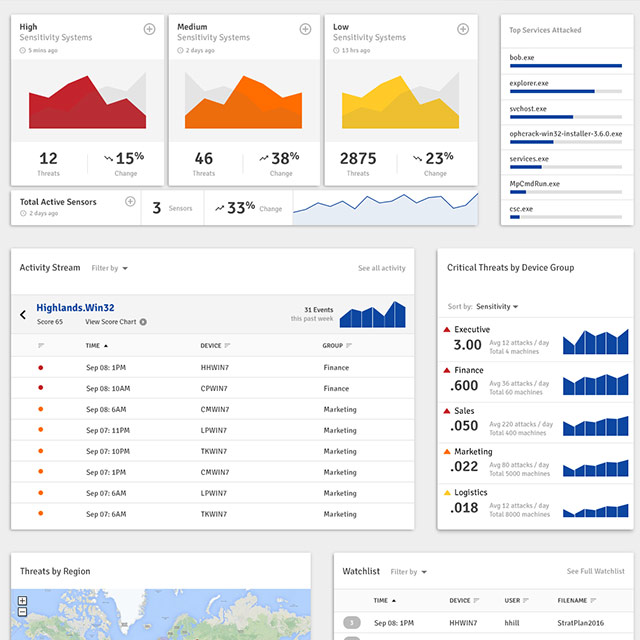Sort Activity Stream by Device column
This screenshot has width=640, height=640.
pyautogui.click(x=215, y=346)
